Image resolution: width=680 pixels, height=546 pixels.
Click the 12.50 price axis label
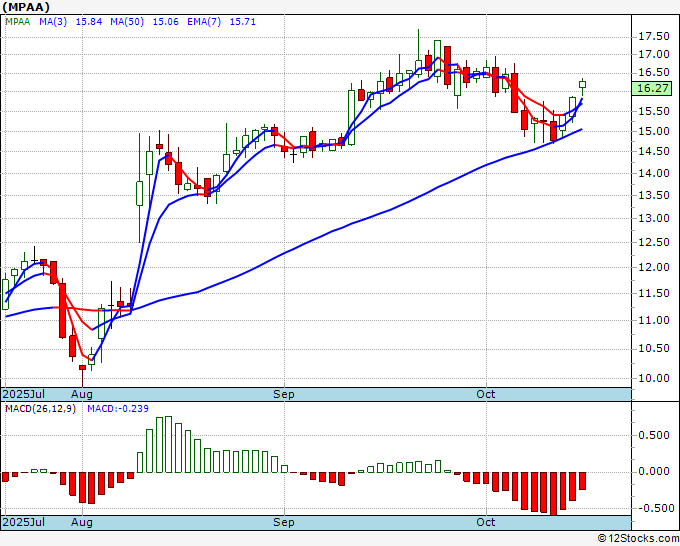pyautogui.click(x=654, y=242)
